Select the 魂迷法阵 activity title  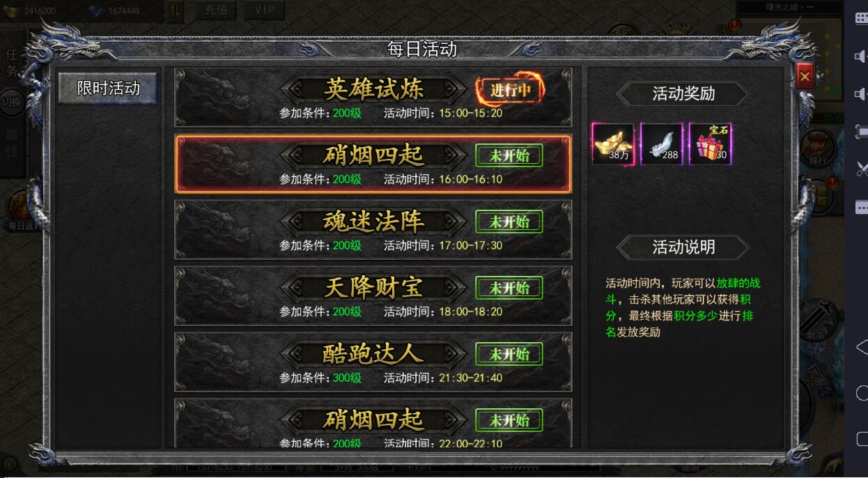pos(373,222)
